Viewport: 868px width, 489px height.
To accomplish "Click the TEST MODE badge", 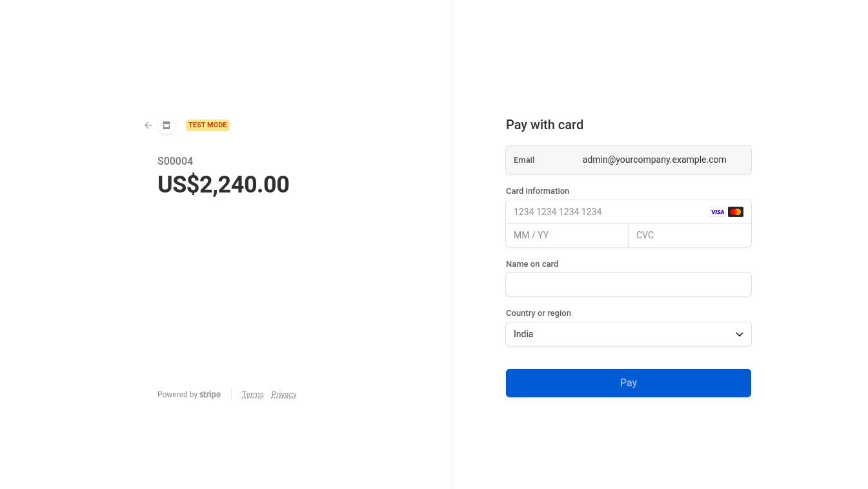I will 208,125.
